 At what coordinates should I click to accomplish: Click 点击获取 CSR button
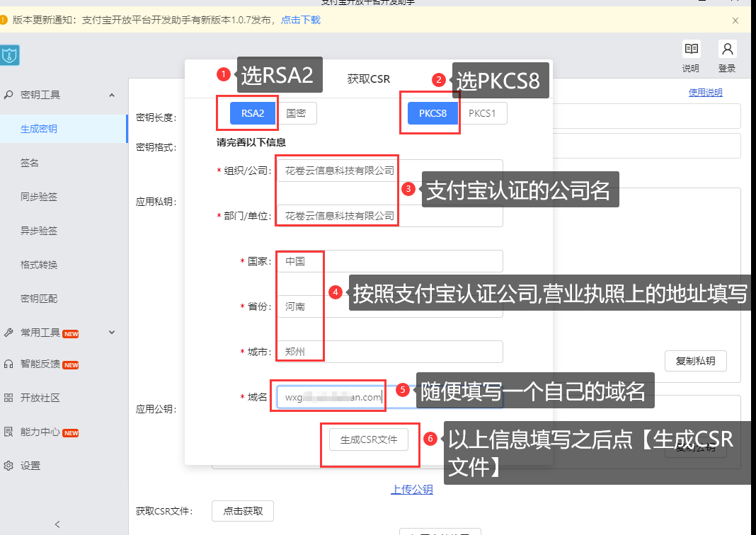point(243,511)
